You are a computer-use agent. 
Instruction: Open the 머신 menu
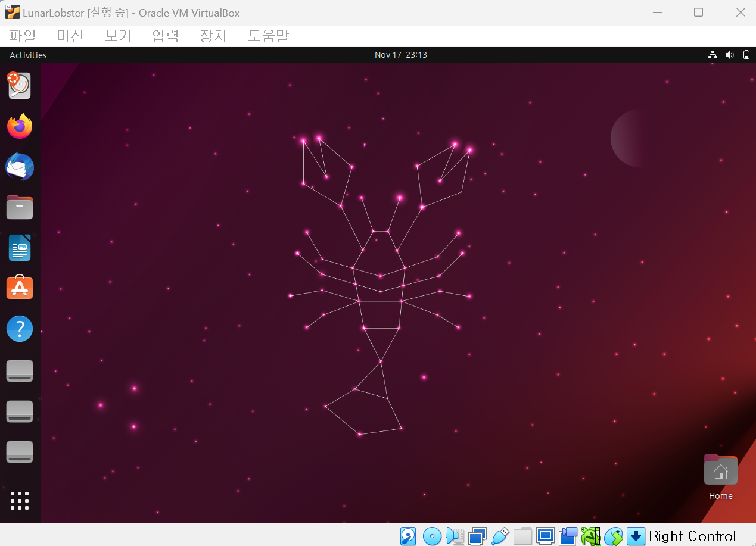pyautogui.click(x=70, y=36)
